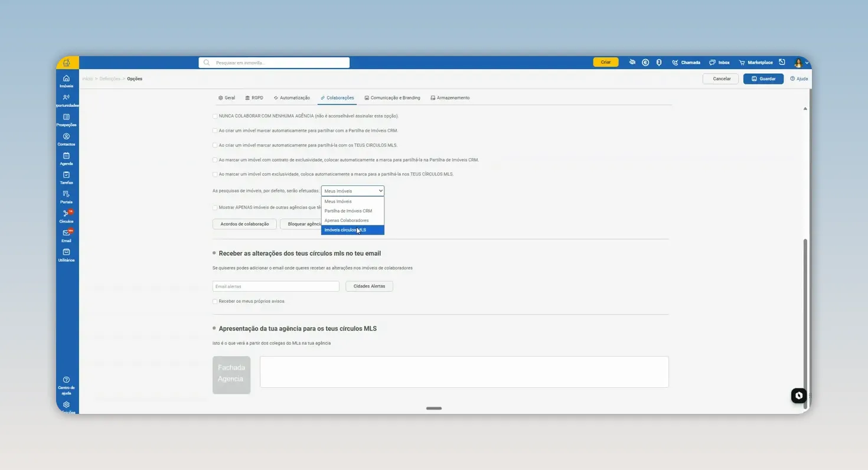Check Mostrar APENAS imóveis de outras agências
Screen dimensions: 868x470
point(215,208)
